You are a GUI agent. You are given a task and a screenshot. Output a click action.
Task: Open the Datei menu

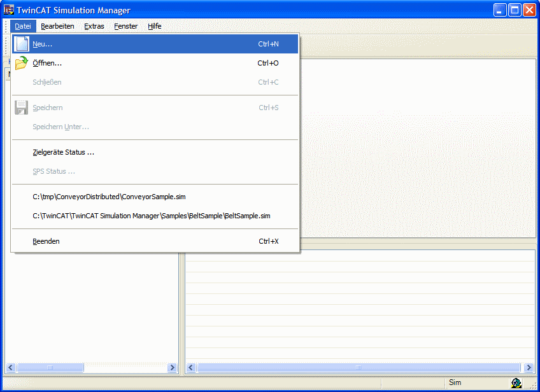23,26
